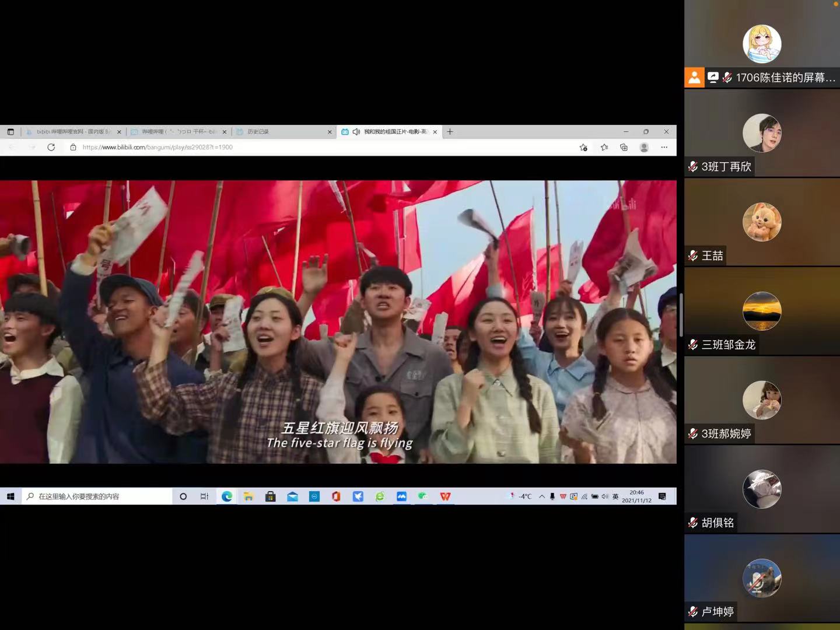
Task: Launch WPS Office from the taskbar
Action: tap(445, 496)
